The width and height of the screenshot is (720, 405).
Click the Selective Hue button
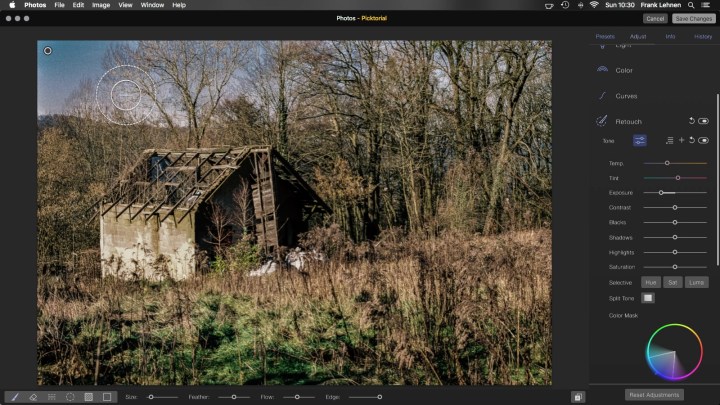point(651,282)
